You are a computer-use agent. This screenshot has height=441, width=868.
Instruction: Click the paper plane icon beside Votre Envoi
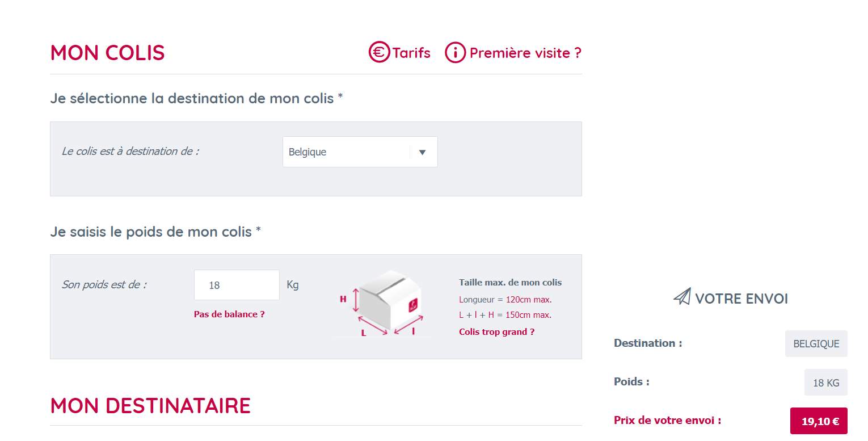point(682,297)
